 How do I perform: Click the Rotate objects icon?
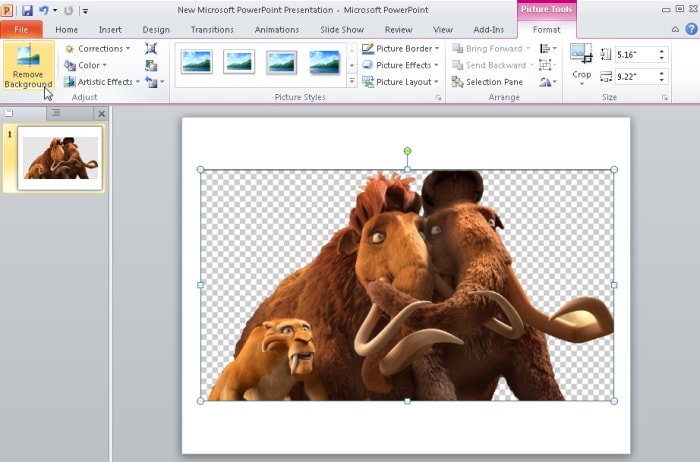(x=548, y=82)
